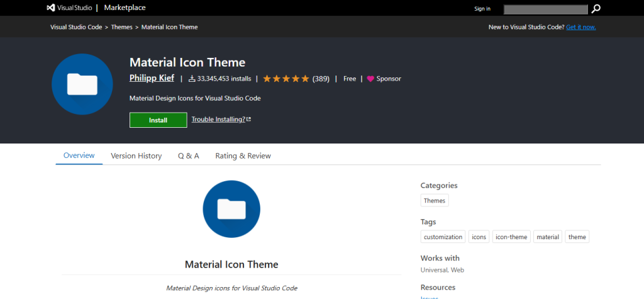
Task: Select the customization tag
Action: coord(443,237)
